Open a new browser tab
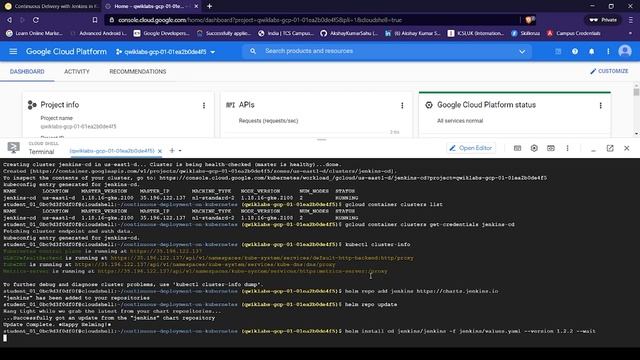 coord(209,6)
